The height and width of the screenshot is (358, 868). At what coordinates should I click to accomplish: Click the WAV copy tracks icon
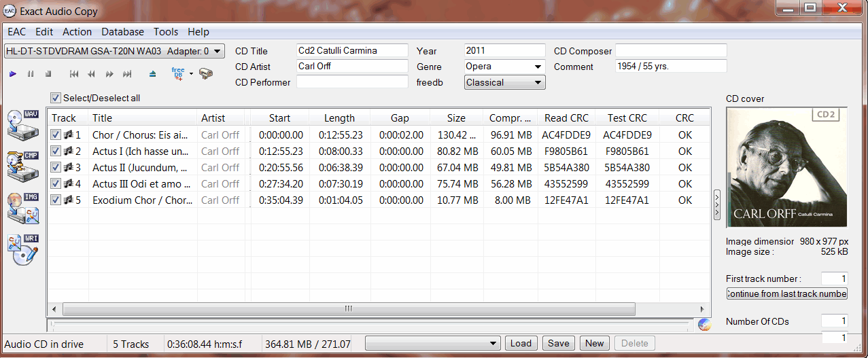click(22, 124)
